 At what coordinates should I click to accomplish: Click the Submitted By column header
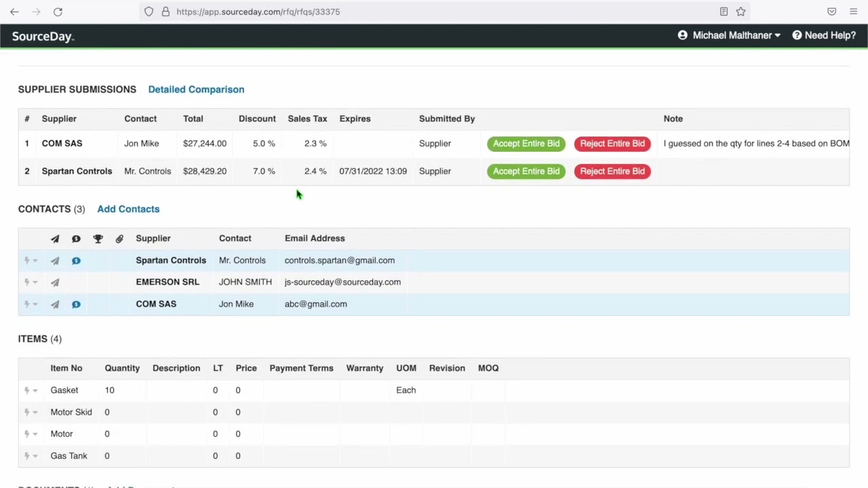click(x=447, y=119)
